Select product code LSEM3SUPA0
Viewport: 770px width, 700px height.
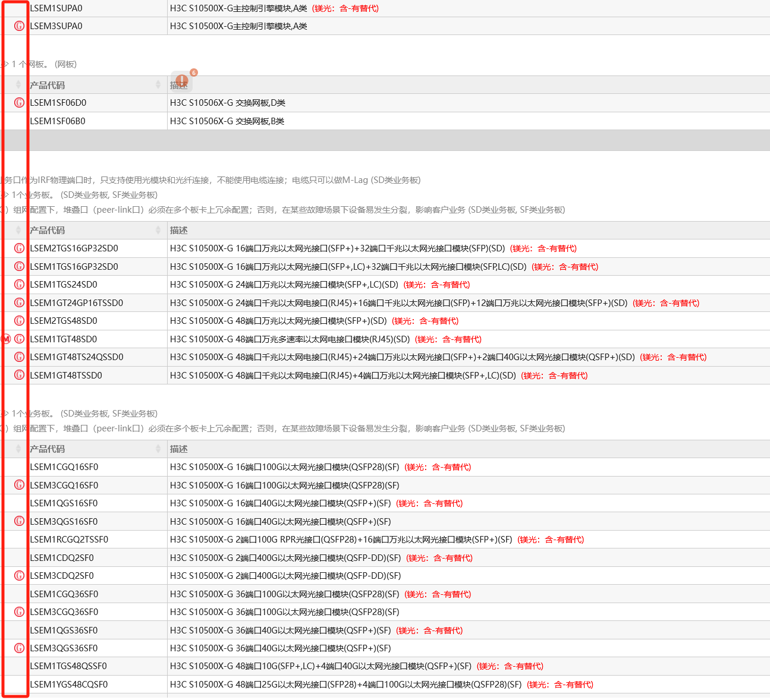[56, 26]
